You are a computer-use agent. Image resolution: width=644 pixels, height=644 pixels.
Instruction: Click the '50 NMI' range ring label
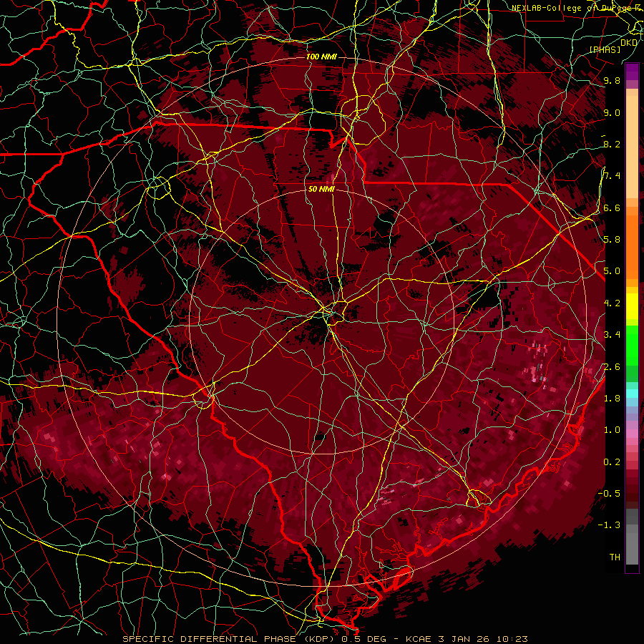point(321,189)
